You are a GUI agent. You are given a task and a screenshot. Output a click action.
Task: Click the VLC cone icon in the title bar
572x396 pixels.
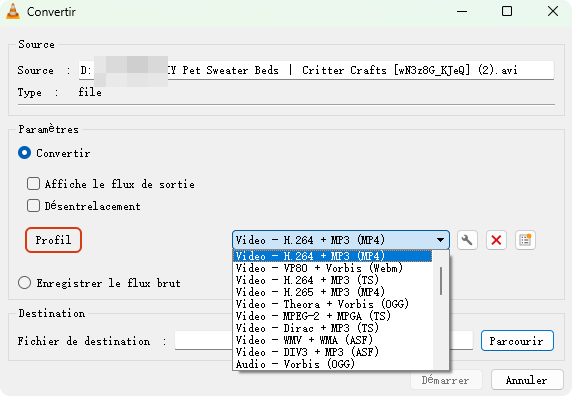coord(13,11)
